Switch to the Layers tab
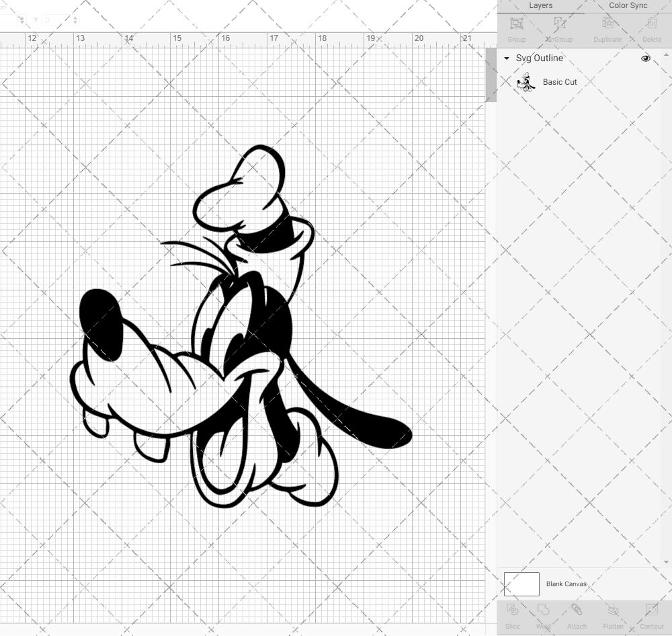Screen dimensions: 672x636 point(540,5)
